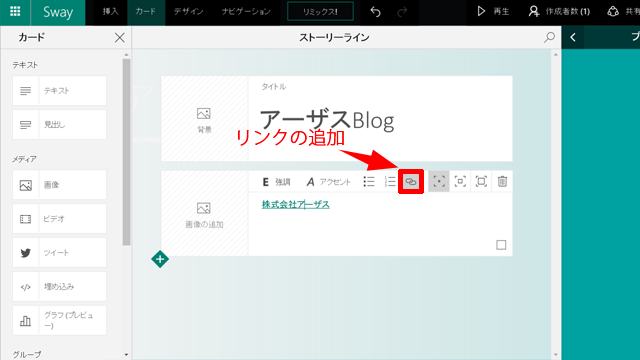Close the カード panel
Screen dimensions: 640x360
pyautogui.click(x=120, y=38)
